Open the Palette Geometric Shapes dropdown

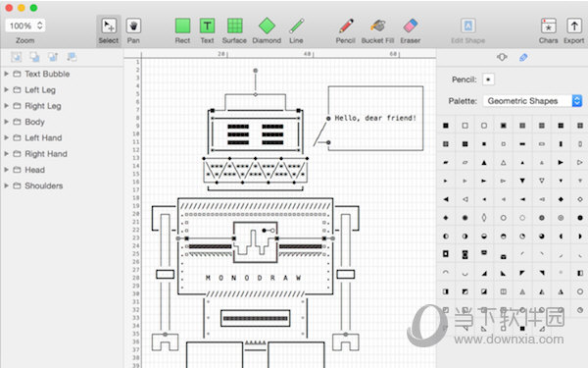532,101
